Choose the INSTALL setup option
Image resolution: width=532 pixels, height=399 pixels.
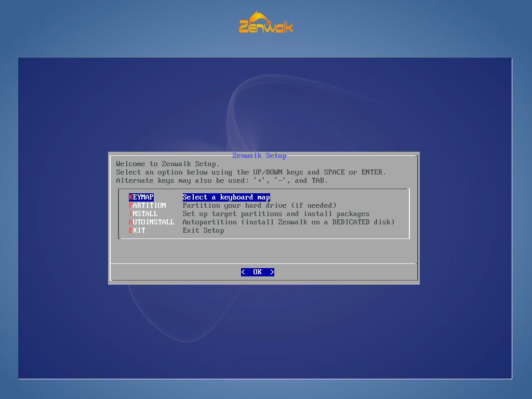[x=144, y=214]
